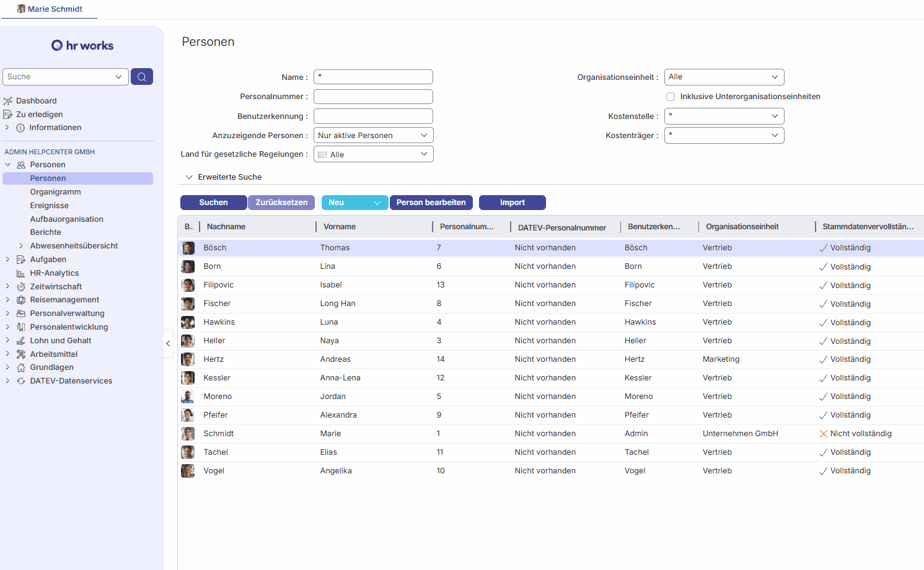Enable Inklusive Unterorganisationseinheiten checkbox
Viewport: 924px width, 570px height.
coord(671,97)
